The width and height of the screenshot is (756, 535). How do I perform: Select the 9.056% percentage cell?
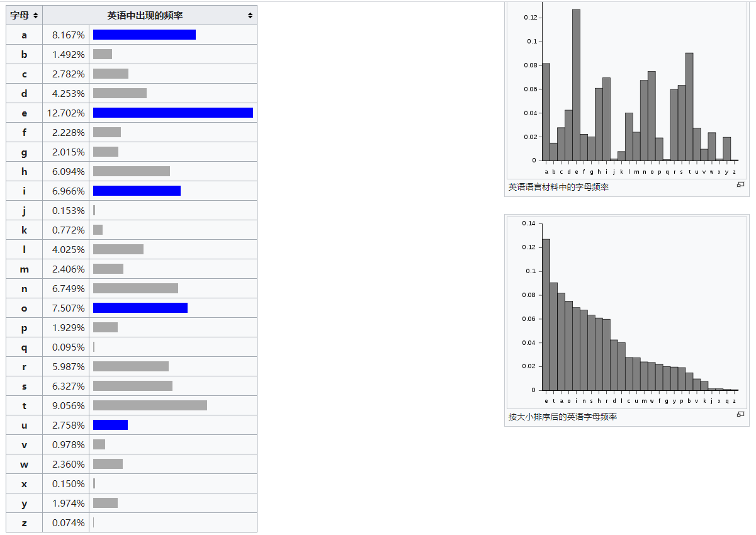tap(68, 405)
